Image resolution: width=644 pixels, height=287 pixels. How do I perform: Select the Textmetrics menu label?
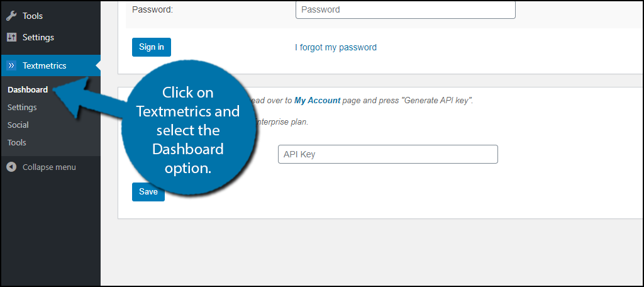point(45,65)
